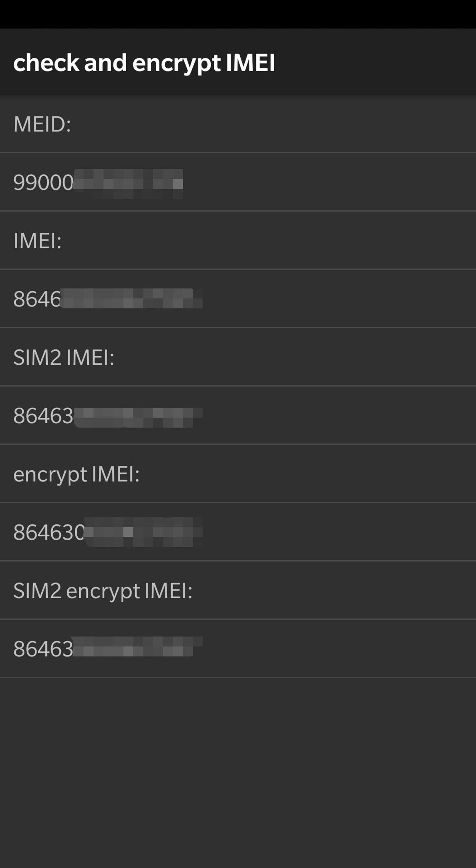Tap the 86463 value under SIM2 IMEI

click(108, 416)
